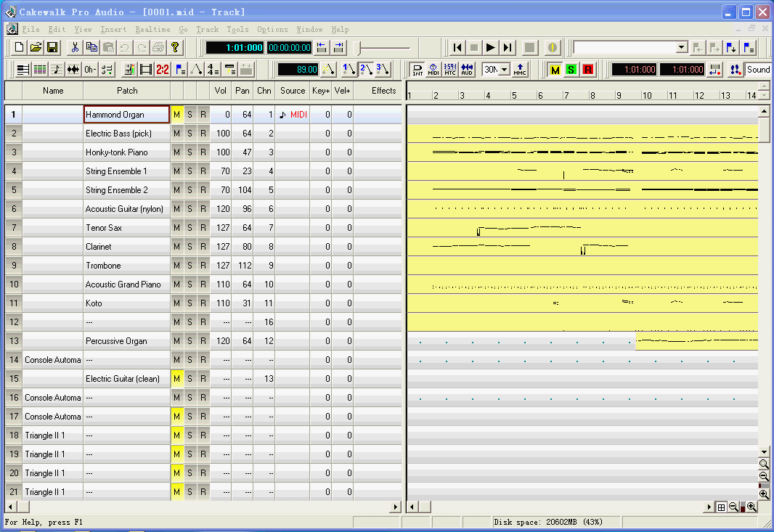Image resolution: width=774 pixels, height=532 pixels.
Task: Mute the Hammond Organ track
Action: [x=176, y=115]
